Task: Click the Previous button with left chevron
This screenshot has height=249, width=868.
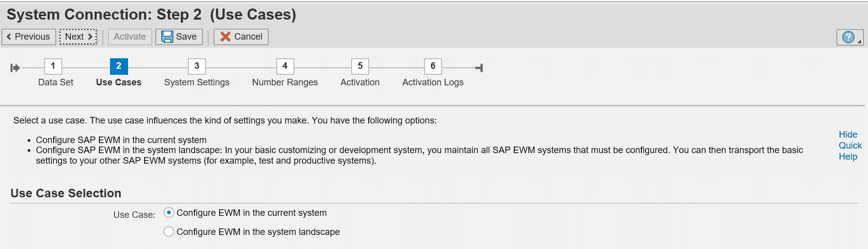Action: tap(29, 37)
